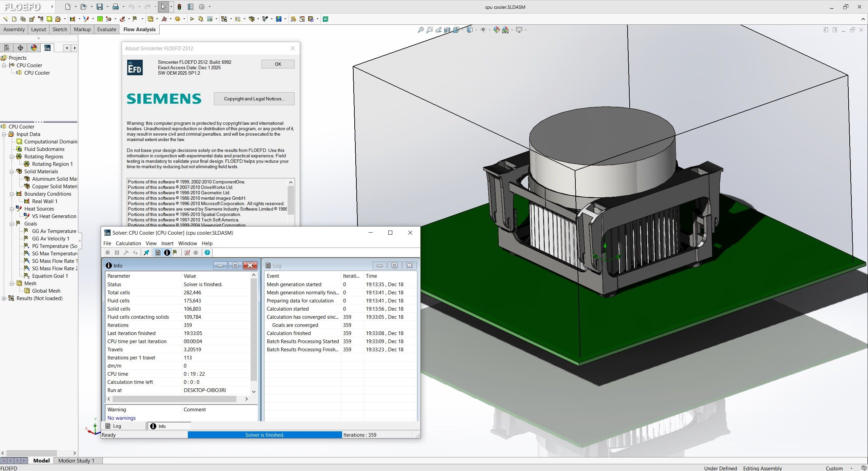Viewport: 868px width, 471px height.
Task: Toggle the Info view icon in solver toolbar
Action: (x=166, y=253)
